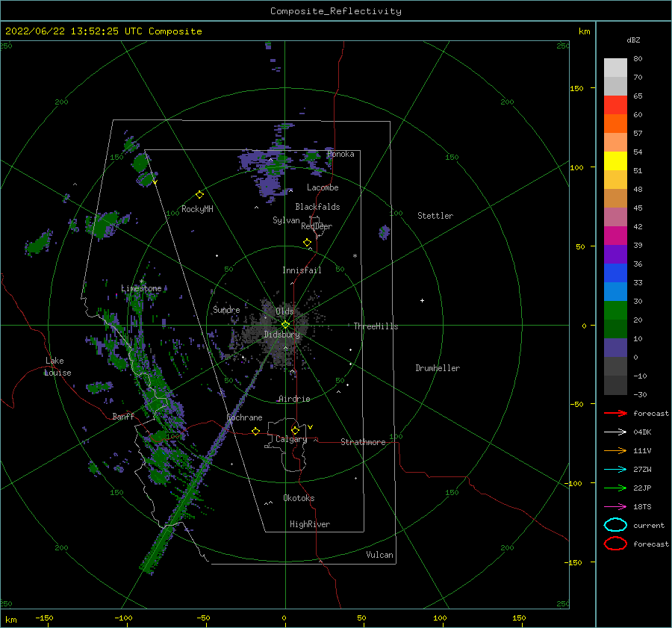Click the white 04DK arrow icon
This screenshot has height=628, width=672.
[615, 432]
